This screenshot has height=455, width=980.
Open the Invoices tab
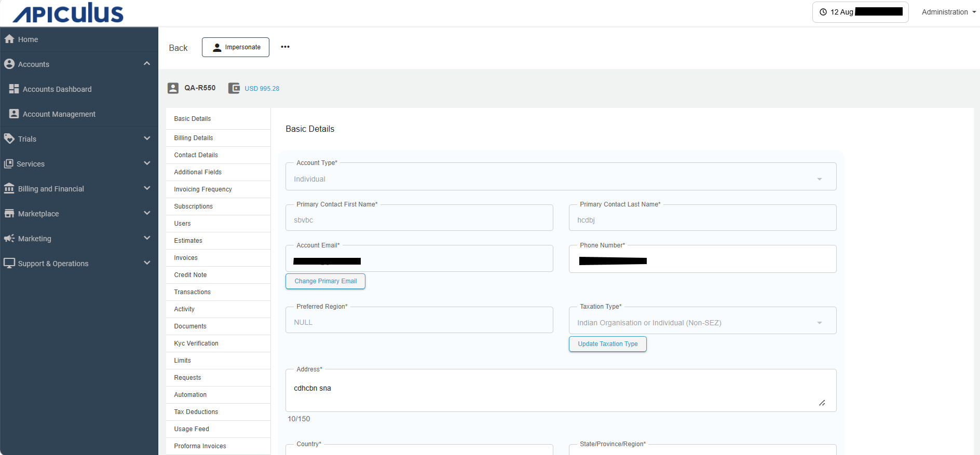[x=218, y=258]
